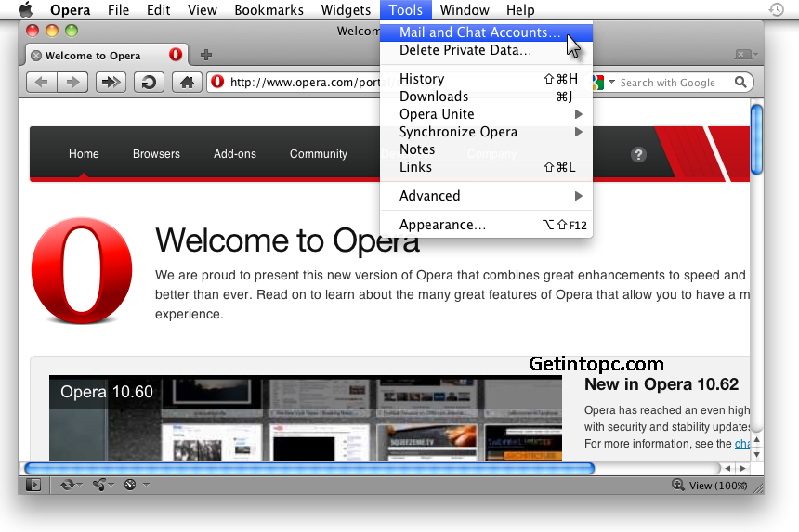
Task: Close the Welcome to Opera tab
Action: pyautogui.click(x=36, y=56)
